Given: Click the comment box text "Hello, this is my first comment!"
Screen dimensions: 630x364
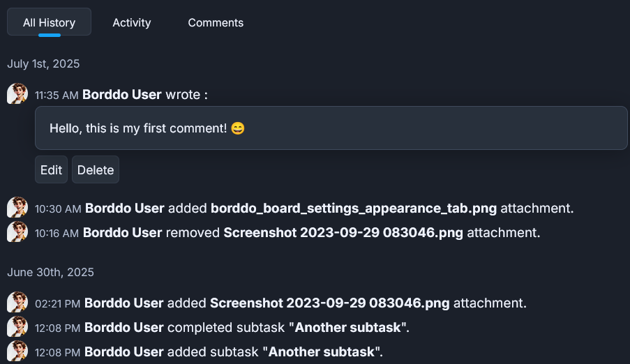Looking at the screenshot, I should pyautogui.click(x=138, y=128).
